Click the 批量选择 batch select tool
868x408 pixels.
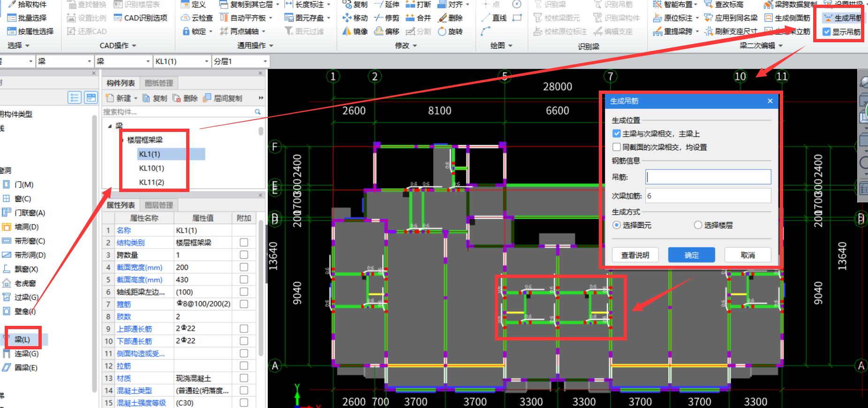(27, 18)
